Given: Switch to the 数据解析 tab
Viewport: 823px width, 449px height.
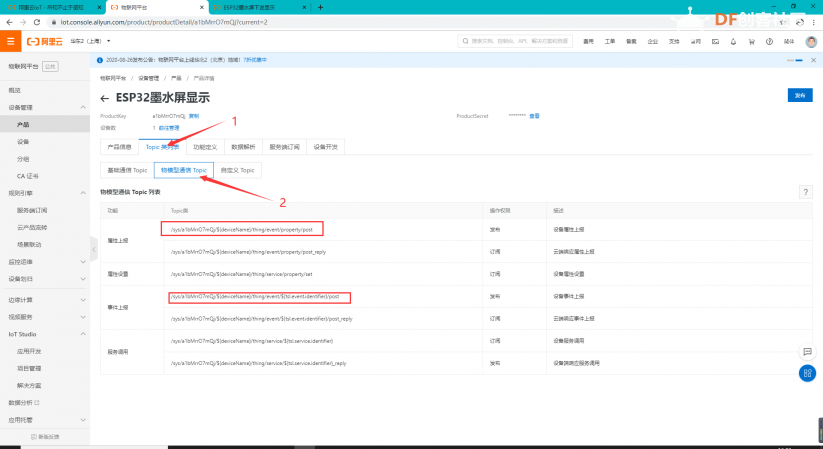Looking at the screenshot, I should (x=243, y=147).
